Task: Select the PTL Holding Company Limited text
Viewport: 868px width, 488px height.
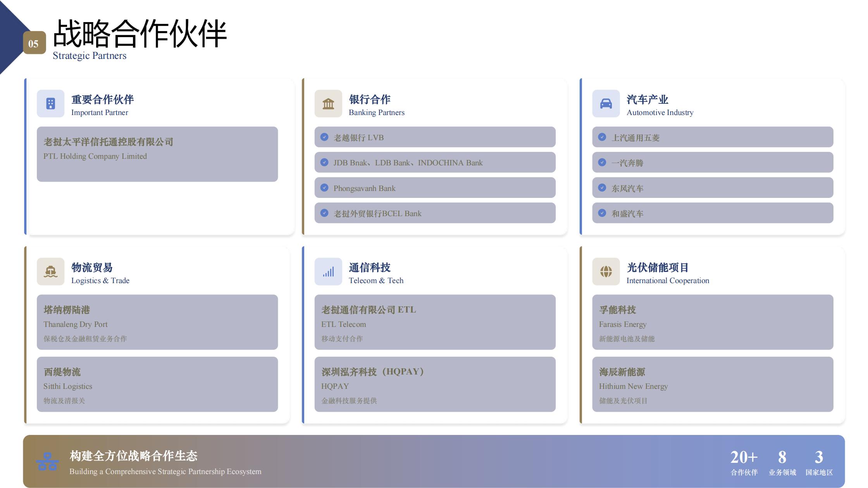Action: click(95, 156)
